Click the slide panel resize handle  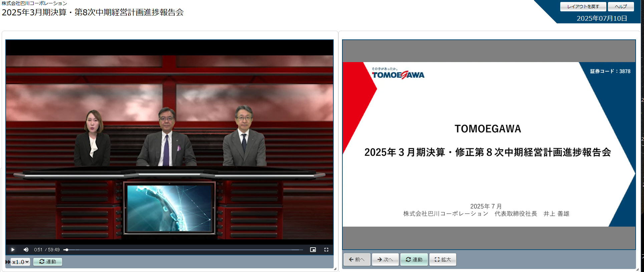[637, 269]
